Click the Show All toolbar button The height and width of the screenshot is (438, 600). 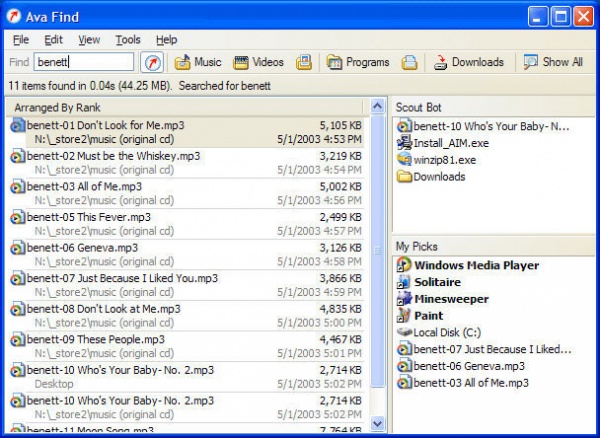coord(553,62)
